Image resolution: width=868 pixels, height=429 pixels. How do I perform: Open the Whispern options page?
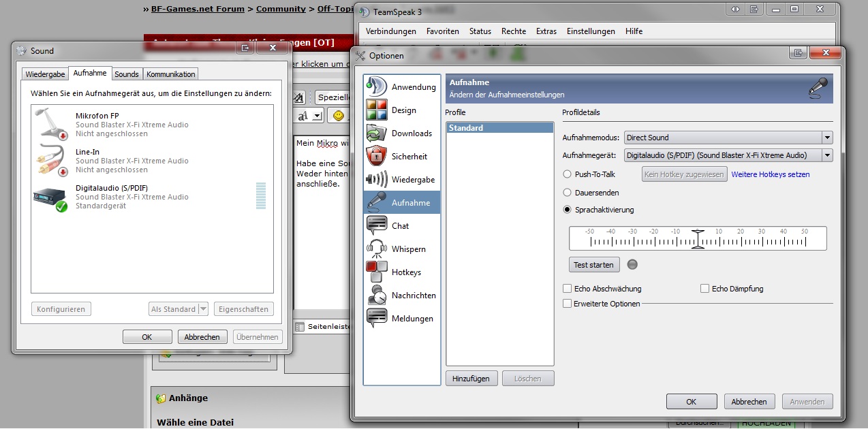tap(402, 249)
